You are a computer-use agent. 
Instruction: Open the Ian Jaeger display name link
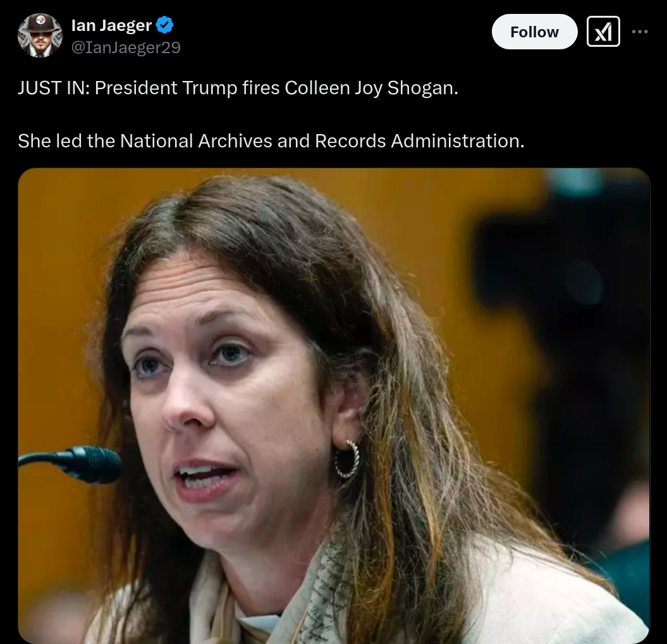[111, 25]
